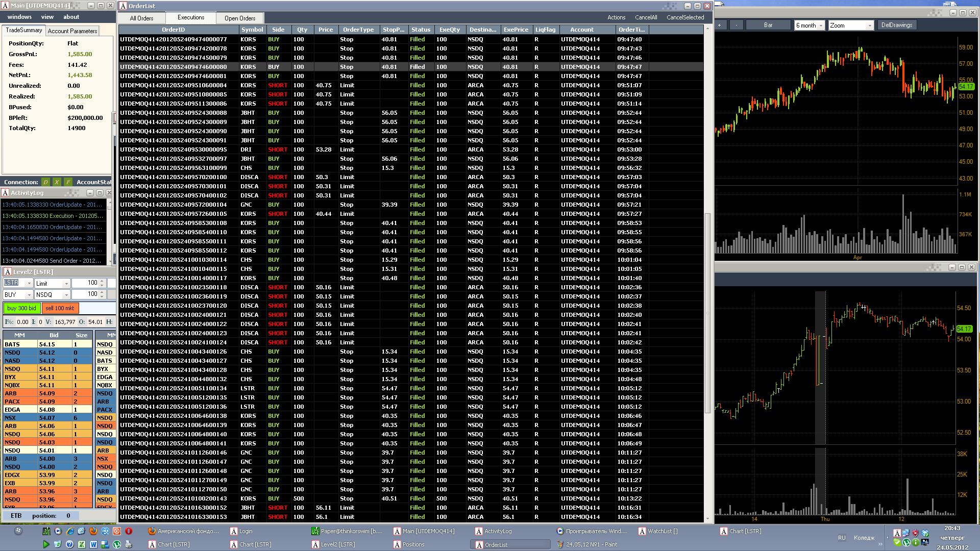Screen dimensions: 980x551
Task: Click the CancelAll button in OrderList
Action: click(646, 17)
